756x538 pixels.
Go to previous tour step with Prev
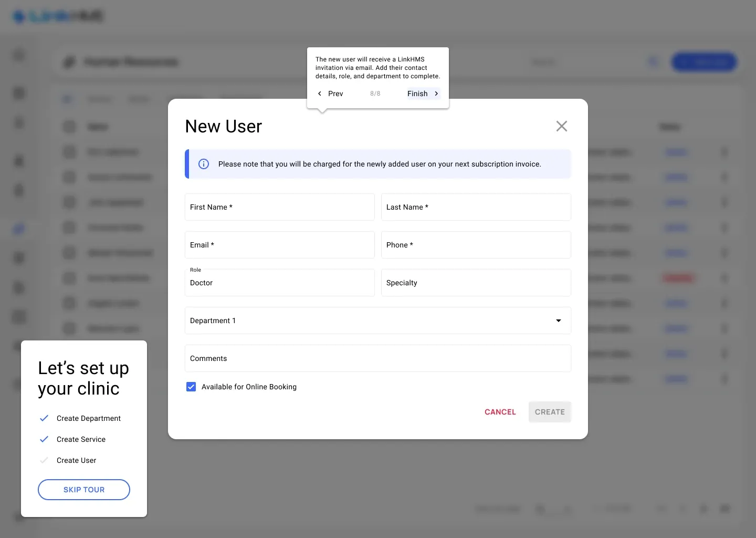(x=330, y=94)
